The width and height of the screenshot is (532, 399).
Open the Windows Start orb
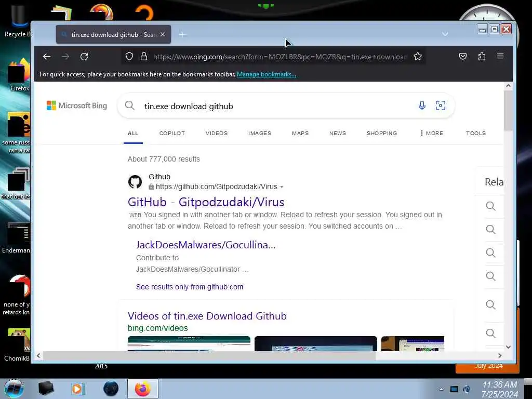pyautogui.click(x=14, y=389)
